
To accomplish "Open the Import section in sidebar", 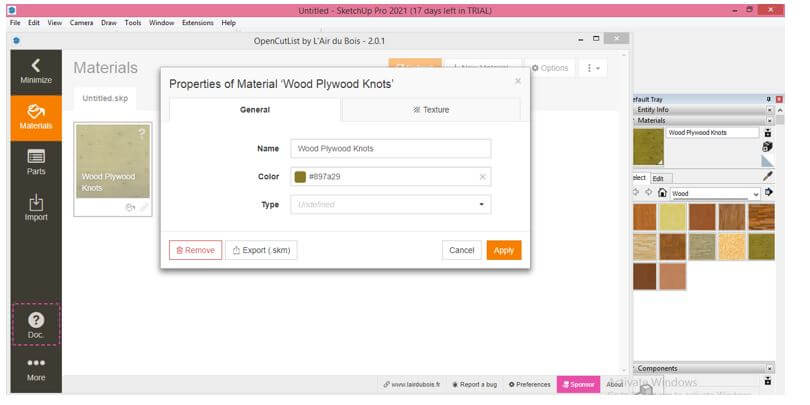I will pos(36,208).
